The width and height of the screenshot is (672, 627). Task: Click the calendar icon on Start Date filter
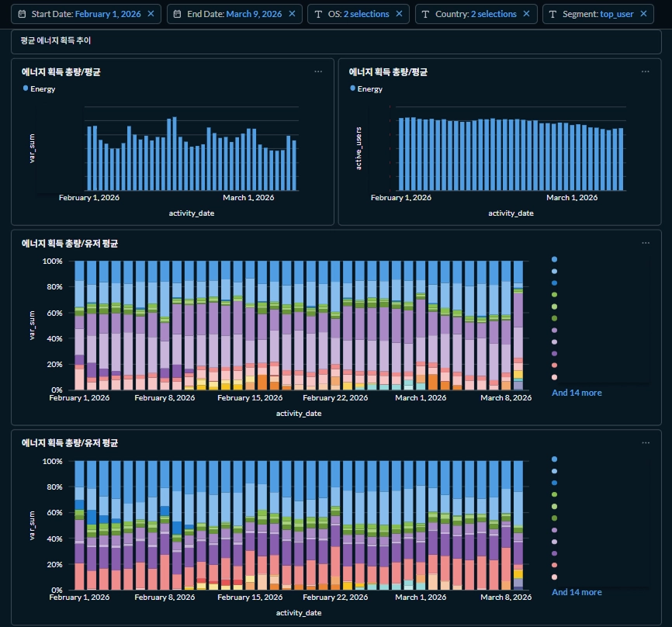pyautogui.click(x=23, y=14)
